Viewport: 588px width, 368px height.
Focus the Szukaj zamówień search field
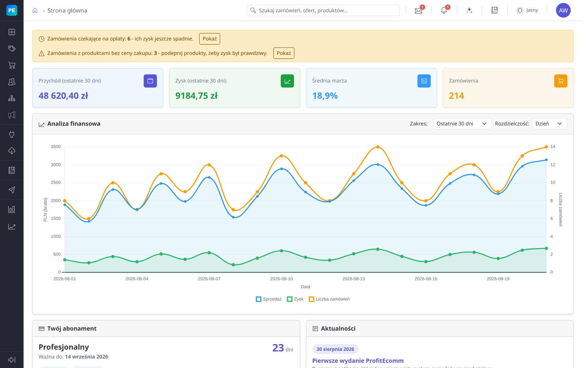click(x=323, y=10)
